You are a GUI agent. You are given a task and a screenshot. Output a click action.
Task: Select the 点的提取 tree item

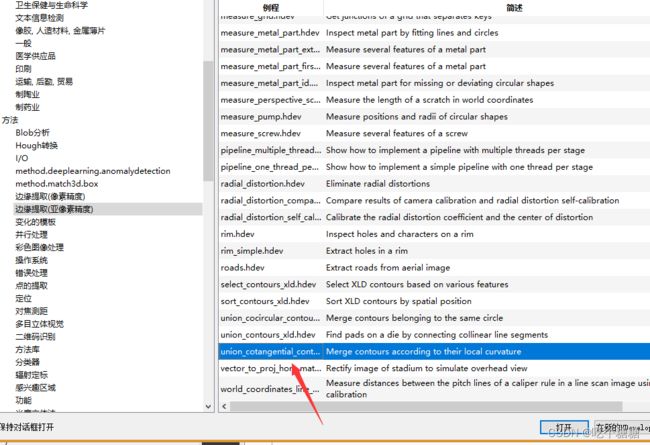point(32,285)
